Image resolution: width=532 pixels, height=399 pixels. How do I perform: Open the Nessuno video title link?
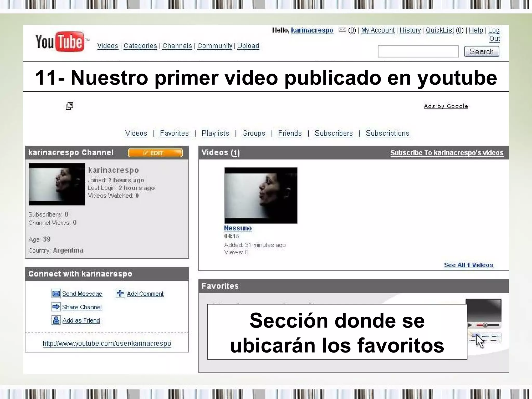[238, 228]
